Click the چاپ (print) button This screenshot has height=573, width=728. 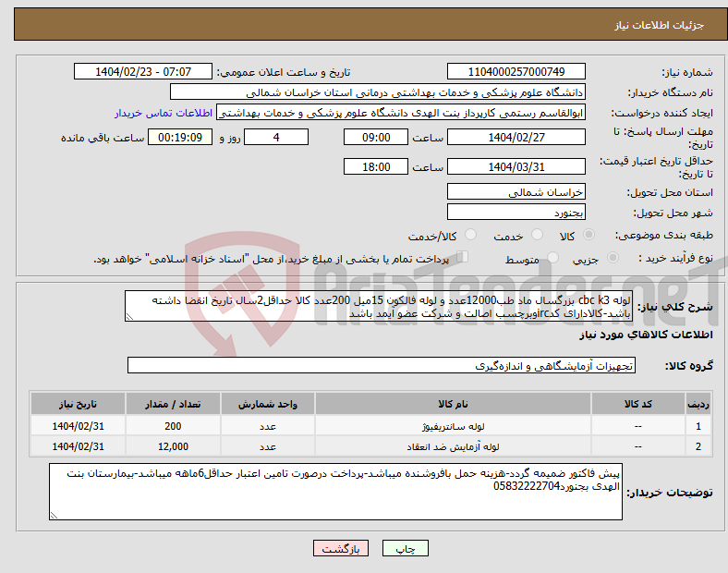click(405, 548)
